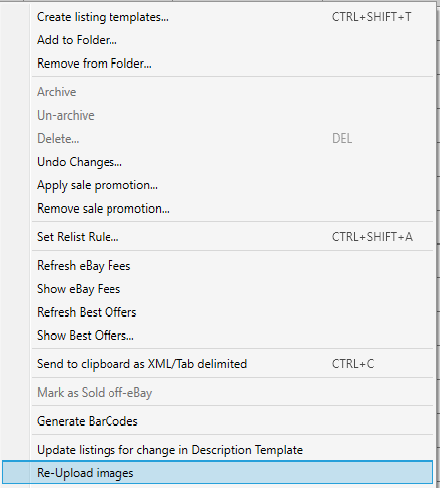Viewport: 440px width, 488px height.
Task: Click Refresh eBay Fees
Action: (x=217, y=266)
